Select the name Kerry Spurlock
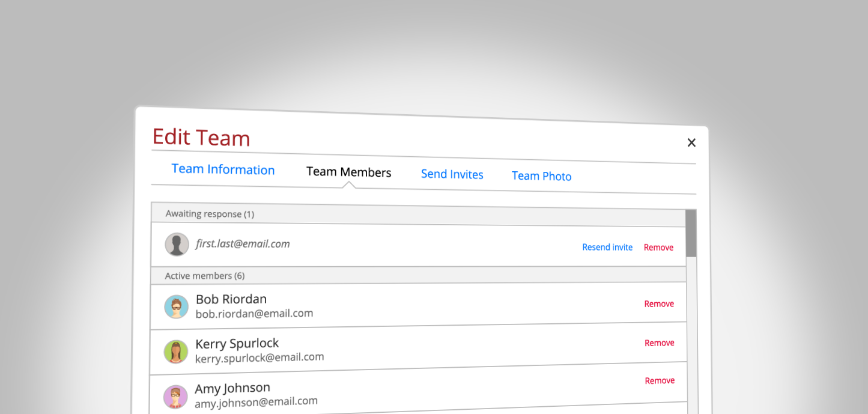Viewport: 868px width, 414px height. point(237,344)
